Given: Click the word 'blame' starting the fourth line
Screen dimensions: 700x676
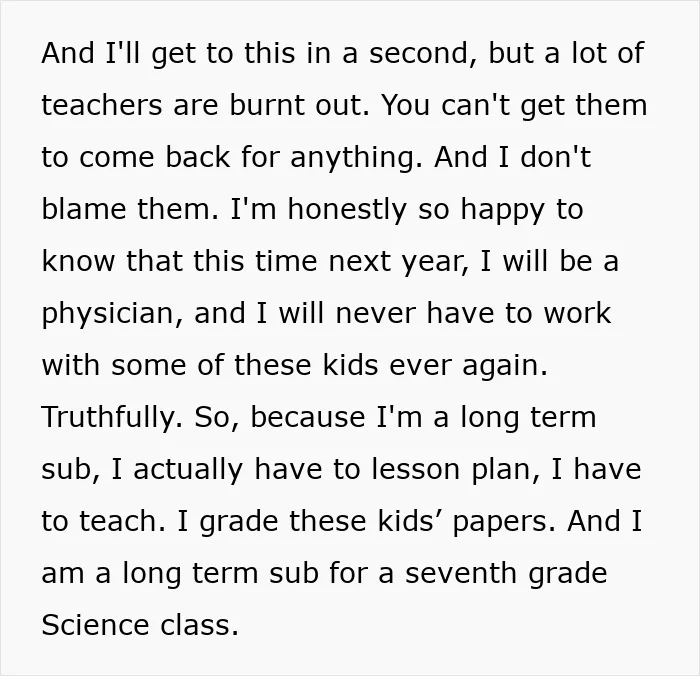Looking at the screenshot, I should 83,209.
